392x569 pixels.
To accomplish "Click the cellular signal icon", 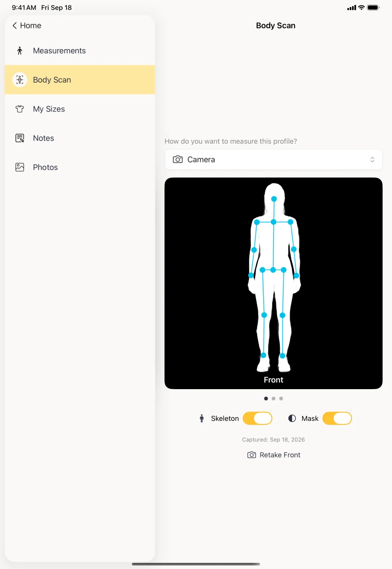I will 352,8.
